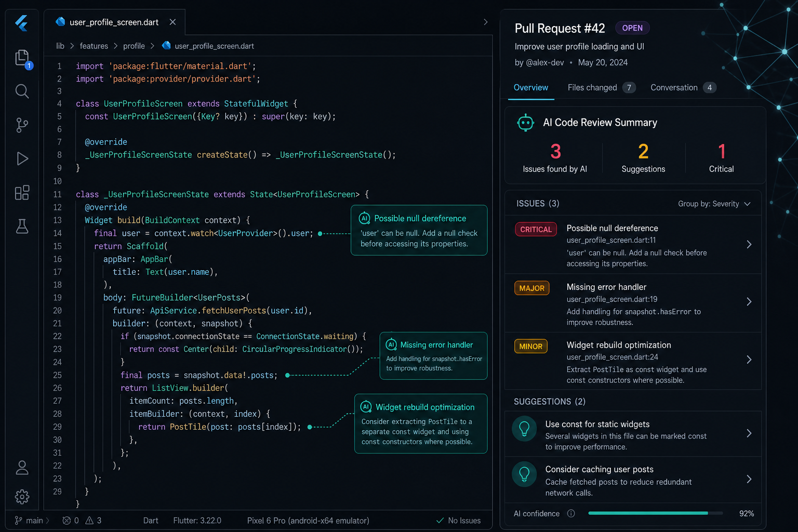798x532 pixels.
Task: Click the lightbulb icon for caching user posts
Action: coord(524,474)
